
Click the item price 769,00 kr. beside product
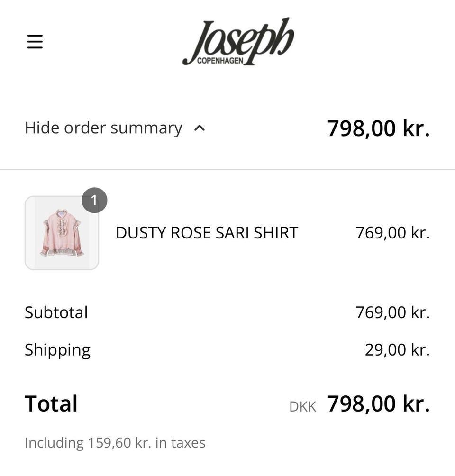tap(392, 233)
